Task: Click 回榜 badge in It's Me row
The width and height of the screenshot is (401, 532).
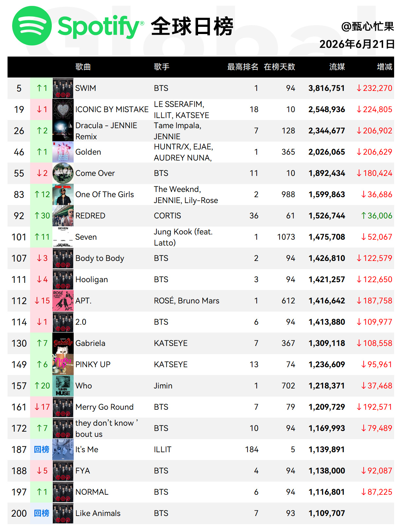Action: pyautogui.click(x=42, y=450)
